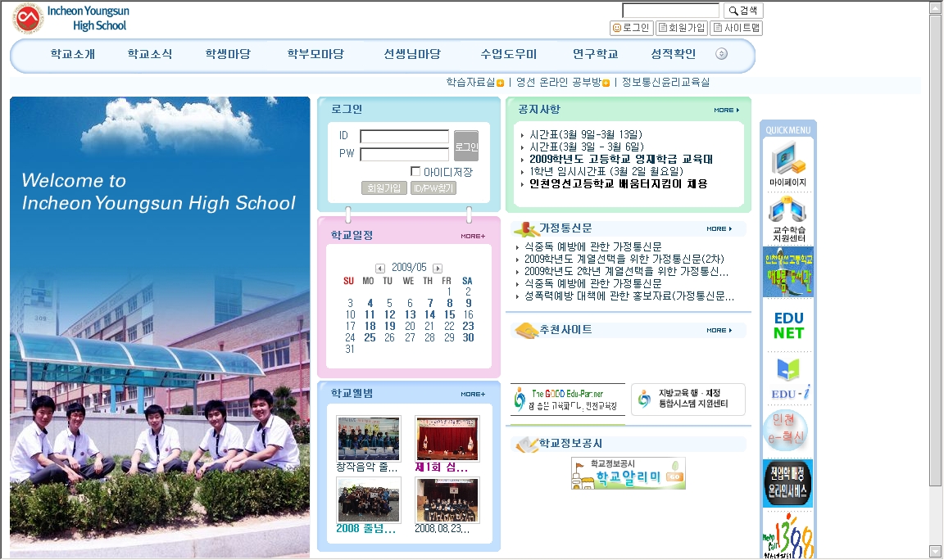
Task: Go to previous month in the calendar
Action: tap(380, 268)
